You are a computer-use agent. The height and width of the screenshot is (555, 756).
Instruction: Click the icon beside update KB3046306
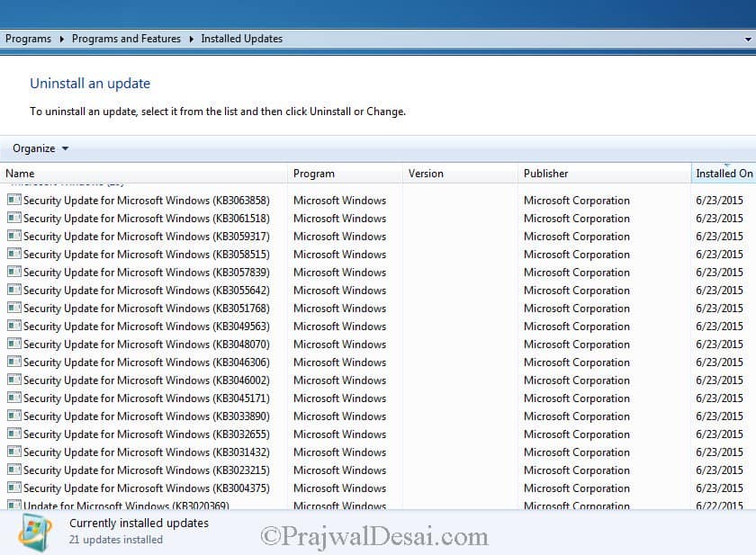[14, 362]
